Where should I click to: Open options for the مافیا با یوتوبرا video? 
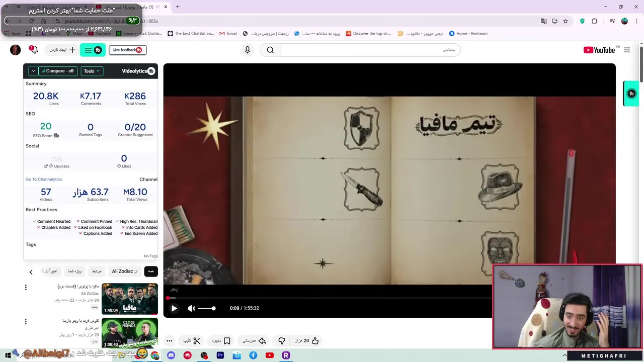click(x=26, y=287)
